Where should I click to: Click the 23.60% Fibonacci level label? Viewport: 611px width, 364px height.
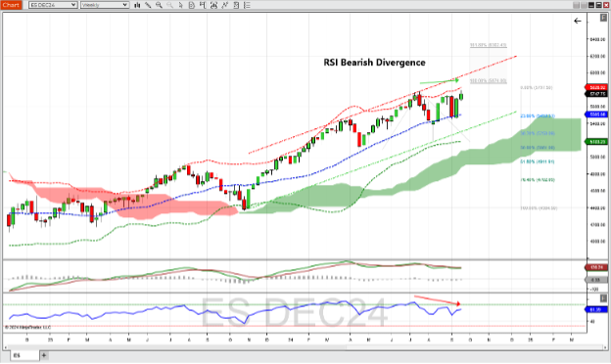(538, 116)
